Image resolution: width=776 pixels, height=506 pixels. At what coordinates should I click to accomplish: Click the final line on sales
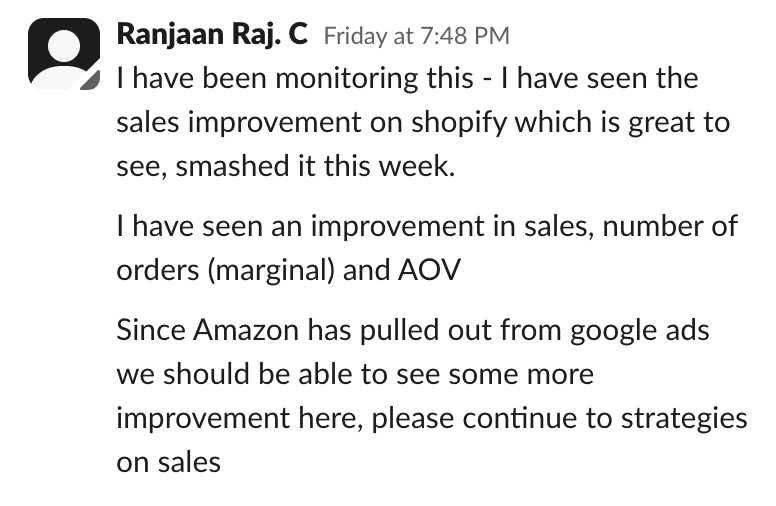coord(168,462)
